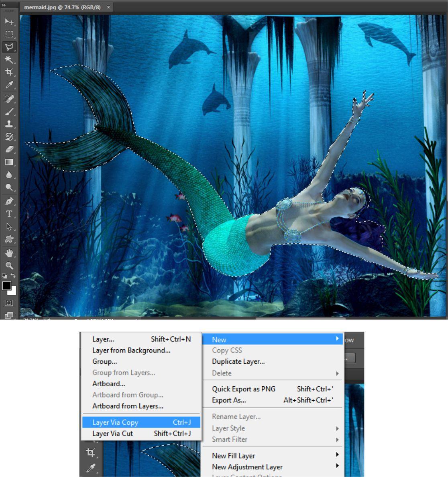Select the Dodge tool
Image resolution: width=448 pixels, height=477 pixels.
tap(9, 188)
